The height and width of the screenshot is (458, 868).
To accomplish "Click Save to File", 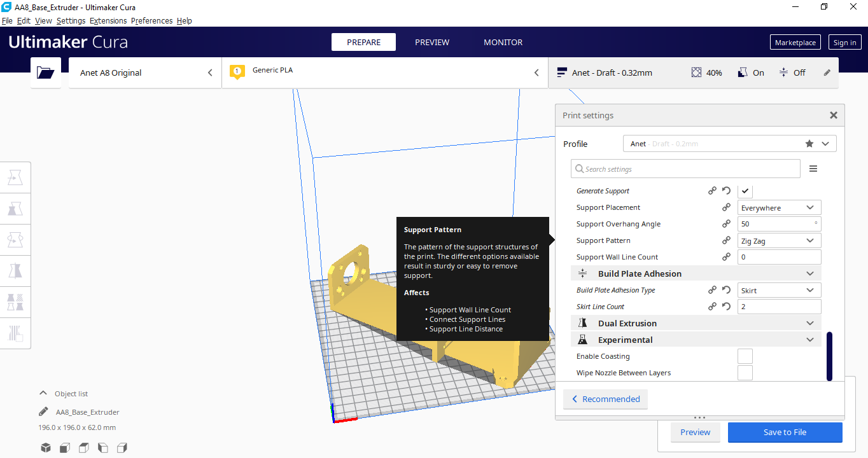I will [785, 432].
